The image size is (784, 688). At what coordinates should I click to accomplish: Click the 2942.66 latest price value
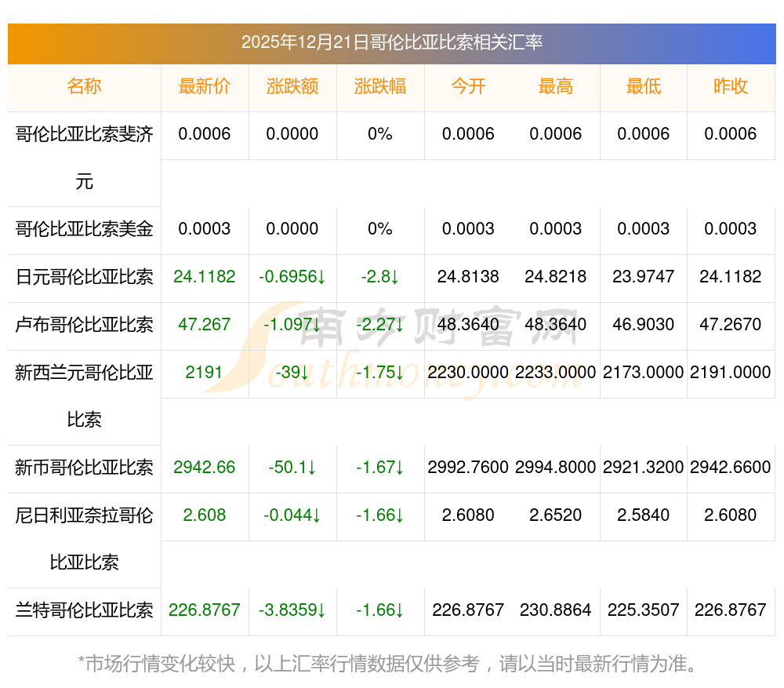[205, 468]
